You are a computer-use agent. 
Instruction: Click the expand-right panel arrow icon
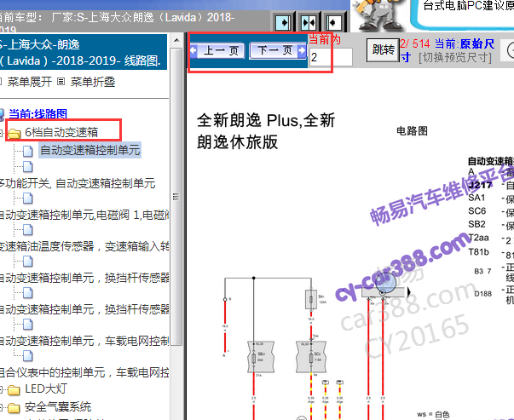(283, 22)
